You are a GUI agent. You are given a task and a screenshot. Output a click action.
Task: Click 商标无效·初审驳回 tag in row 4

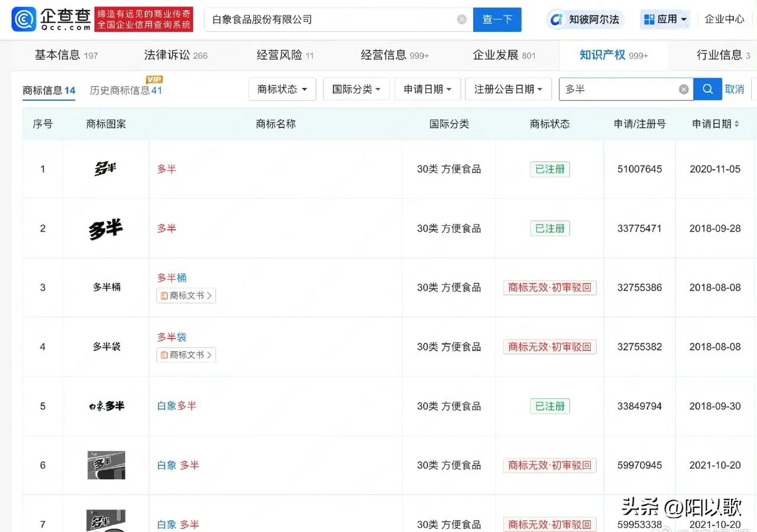[x=550, y=346]
